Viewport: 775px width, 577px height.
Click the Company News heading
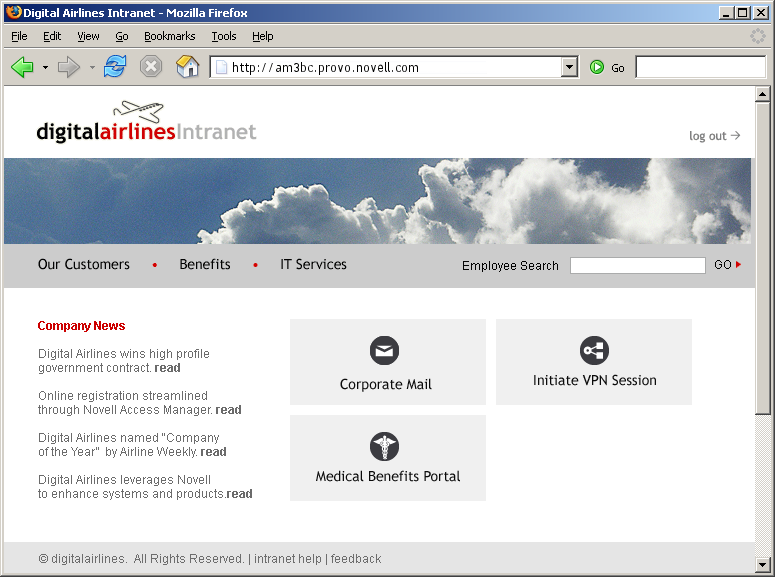(x=82, y=326)
